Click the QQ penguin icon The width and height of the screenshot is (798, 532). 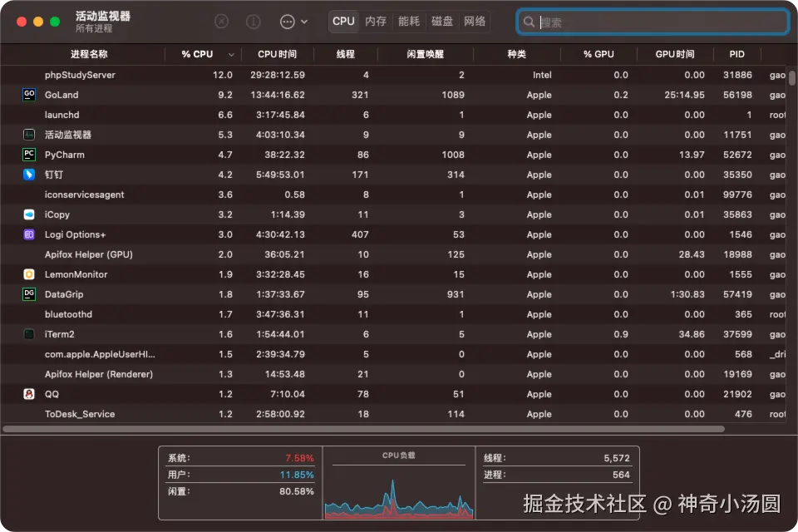pyautogui.click(x=29, y=394)
